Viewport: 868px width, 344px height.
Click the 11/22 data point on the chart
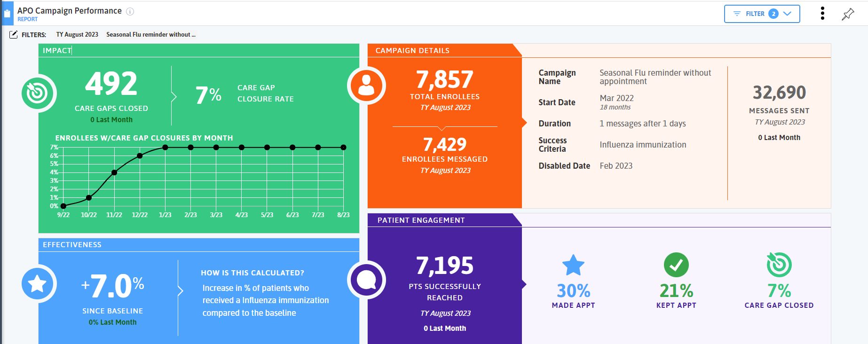click(114, 172)
